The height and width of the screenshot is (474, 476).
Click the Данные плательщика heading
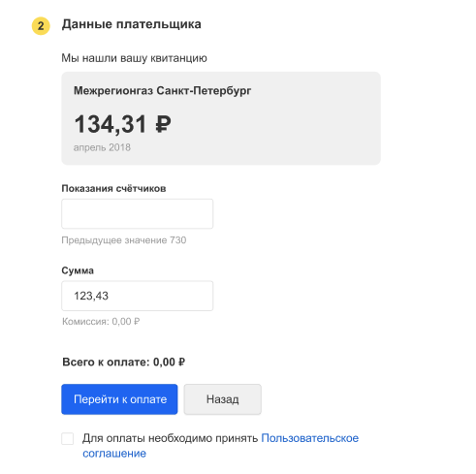[132, 24]
